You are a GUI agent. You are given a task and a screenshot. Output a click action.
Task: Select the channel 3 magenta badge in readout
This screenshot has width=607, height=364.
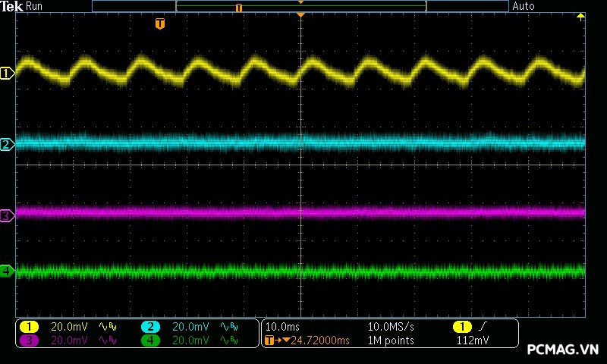[29, 340]
